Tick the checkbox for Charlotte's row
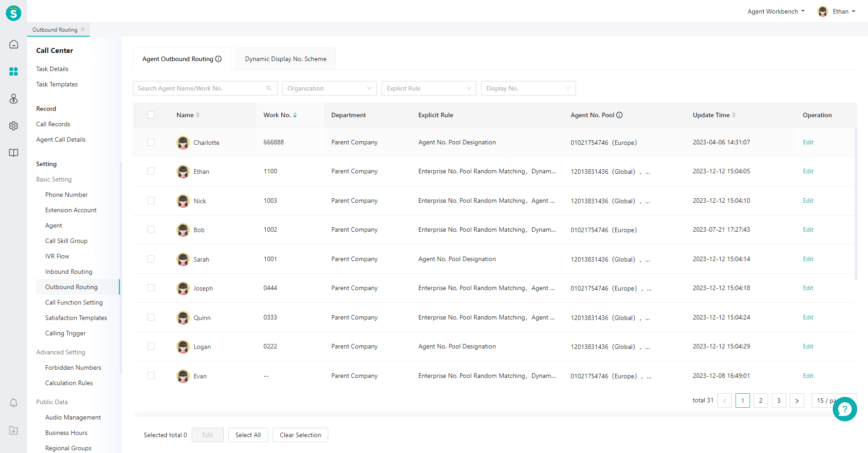 [x=151, y=142]
